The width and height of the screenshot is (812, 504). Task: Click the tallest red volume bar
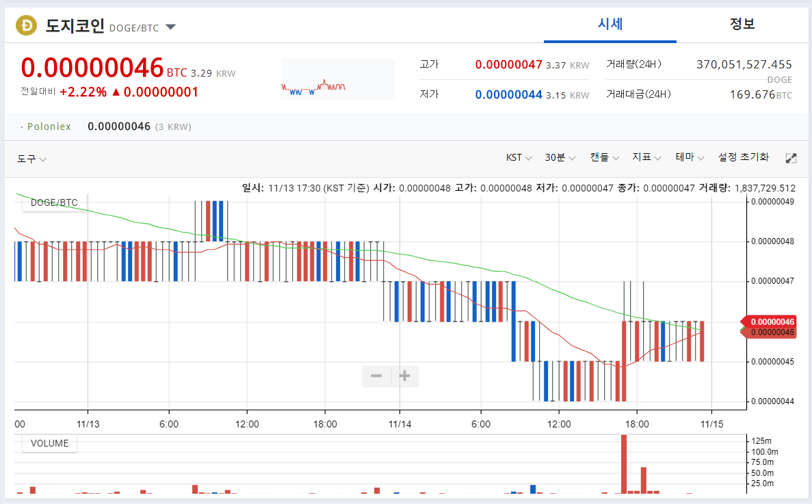coord(624,464)
